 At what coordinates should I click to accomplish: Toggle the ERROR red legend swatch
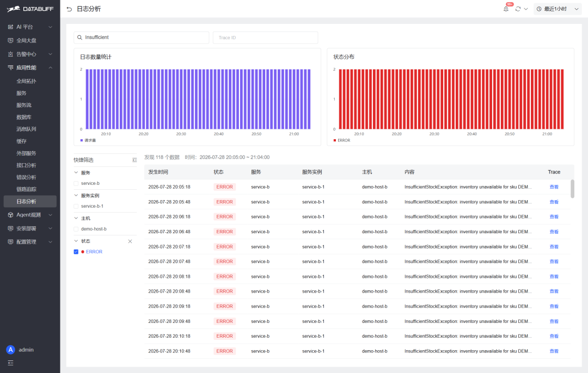(335, 140)
